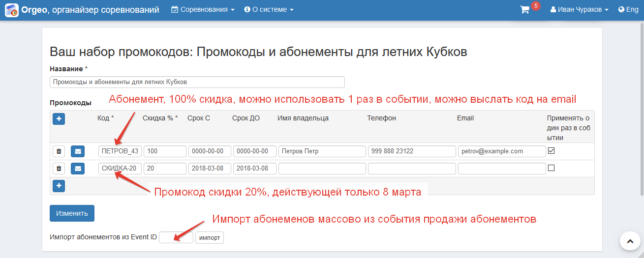Edit Срок ДО date of ПЕТРОВ_43 row

[254, 151]
